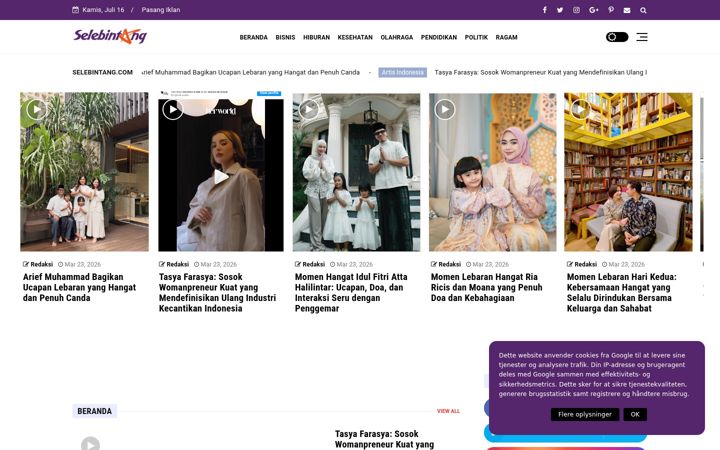The image size is (720, 450).
Task: Open the Pinterest social icon
Action: (x=611, y=10)
